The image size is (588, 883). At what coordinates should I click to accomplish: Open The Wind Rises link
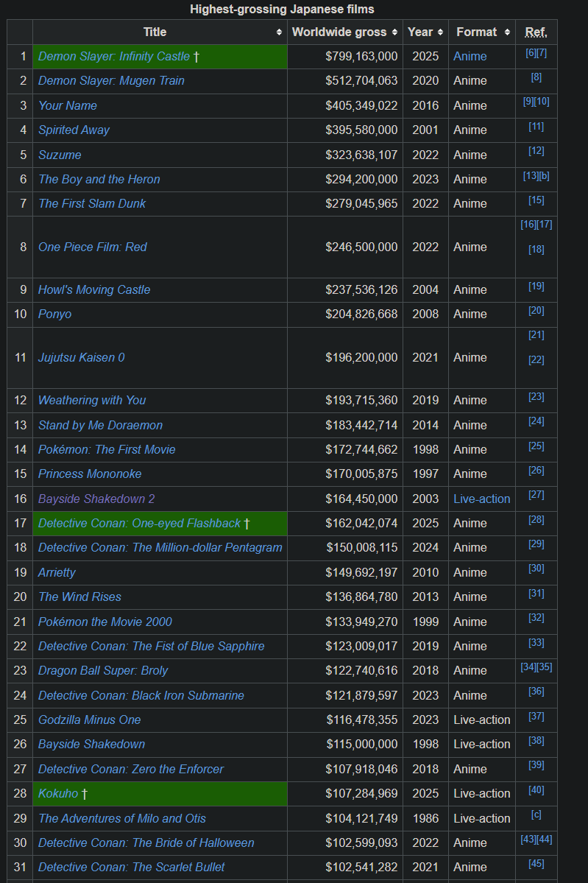(x=80, y=597)
